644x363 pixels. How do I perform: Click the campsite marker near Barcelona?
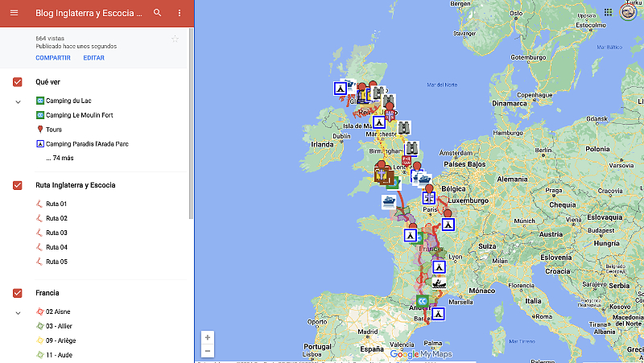click(438, 314)
